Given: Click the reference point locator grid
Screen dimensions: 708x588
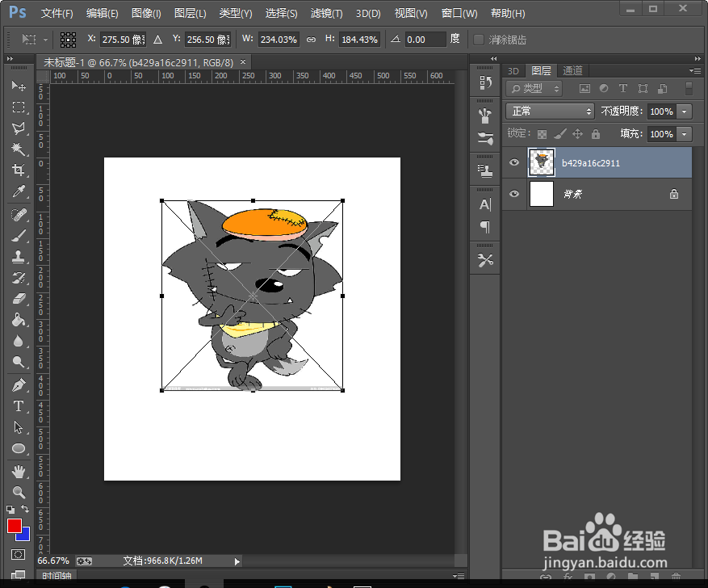Looking at the screenshot, I should tap(68, 40).
